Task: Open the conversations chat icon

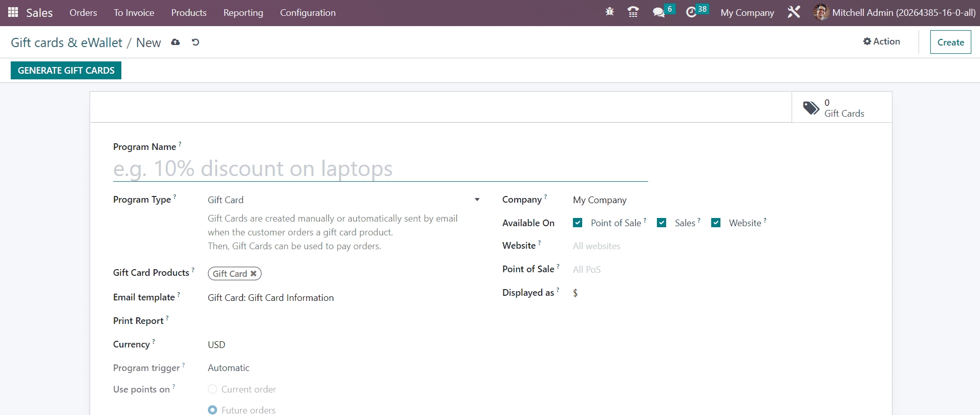Action: click(x=658, y=12)
